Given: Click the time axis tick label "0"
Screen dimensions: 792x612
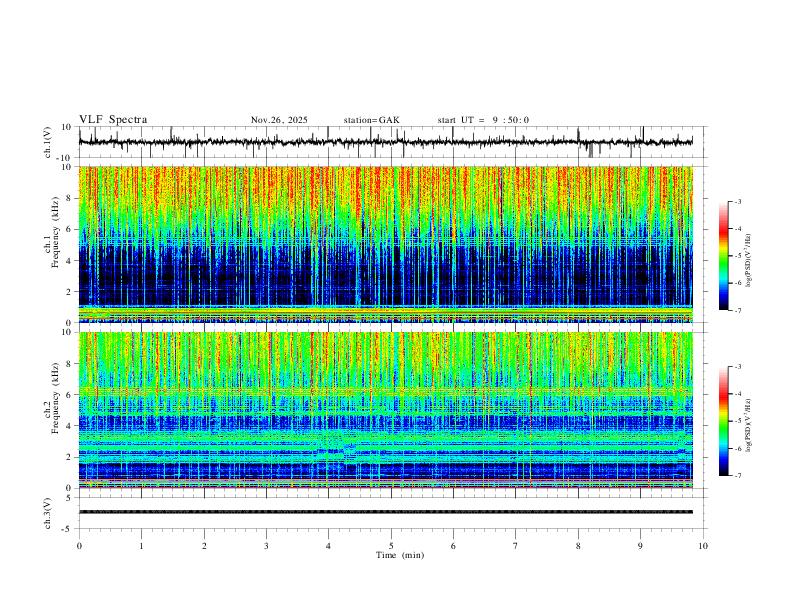Looking at the screenshot, I should point(79,546).
